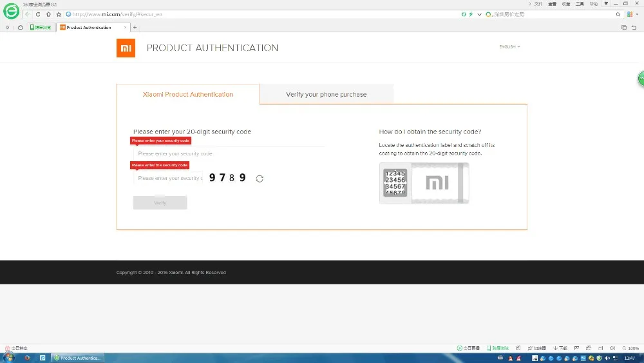This screenshot has width=644, height=363.
Task: Refresh the captcha with circular arrow icon
Action: tap(260, 179)
